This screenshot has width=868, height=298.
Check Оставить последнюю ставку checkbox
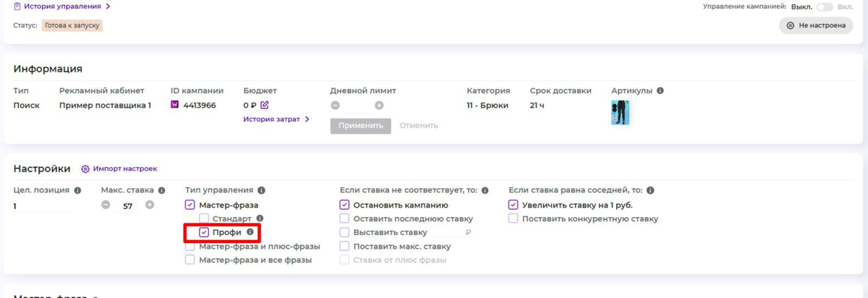click(x=344, y=218)
